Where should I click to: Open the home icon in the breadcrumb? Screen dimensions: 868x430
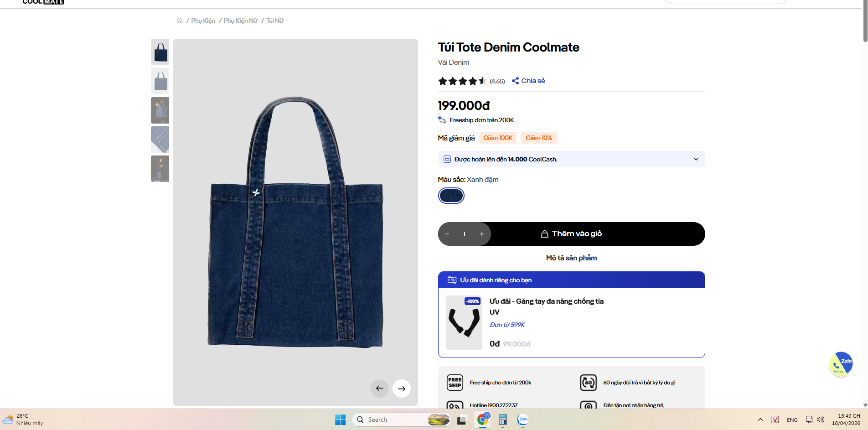click(x=180, y=21)
